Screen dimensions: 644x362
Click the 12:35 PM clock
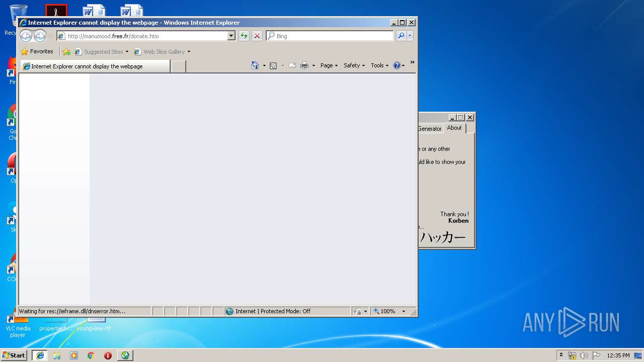point(618,355)
